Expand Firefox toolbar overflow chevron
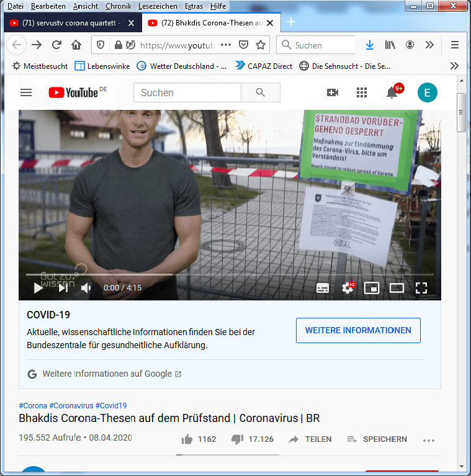This screenshot has width=471, height=476. point(429,45)
